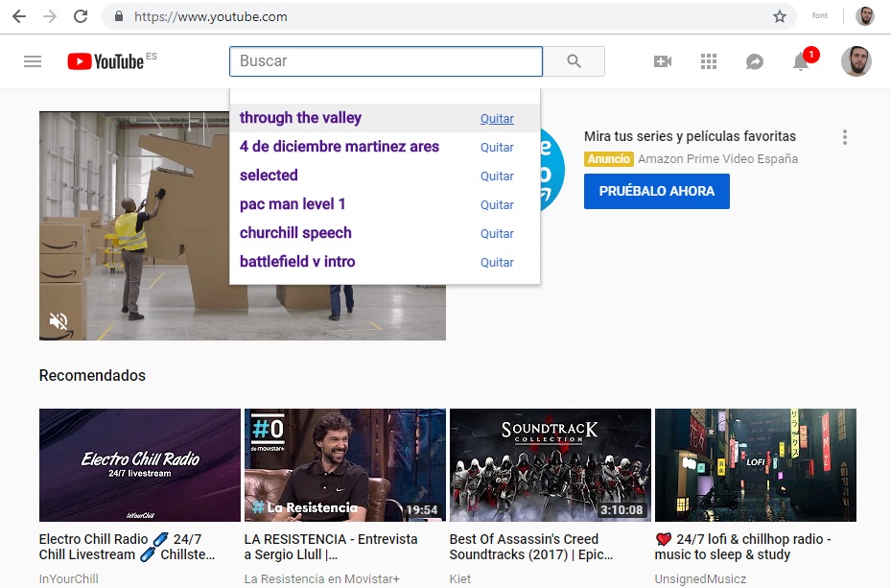Open the YouTube hamburger guide menu
891x588 pixels.
33,61
